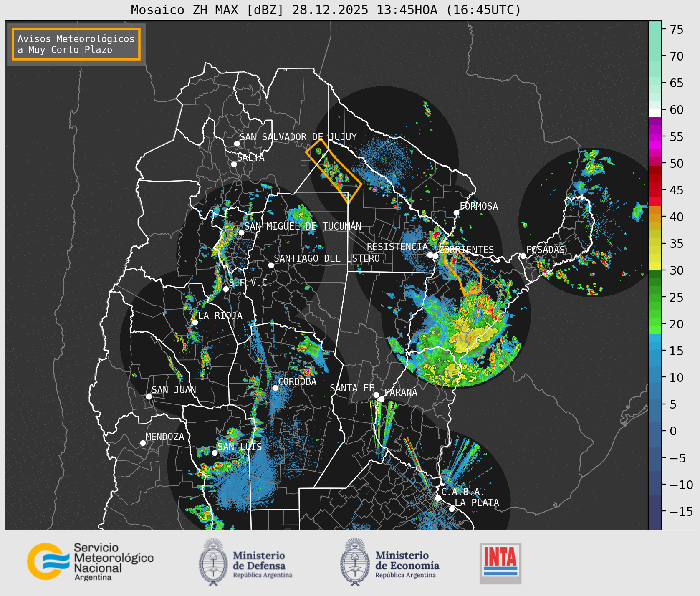The height and width of the screenshot is (596, 700).
Task: Click the white dot marking Posadas
Action: click(523, 256)
